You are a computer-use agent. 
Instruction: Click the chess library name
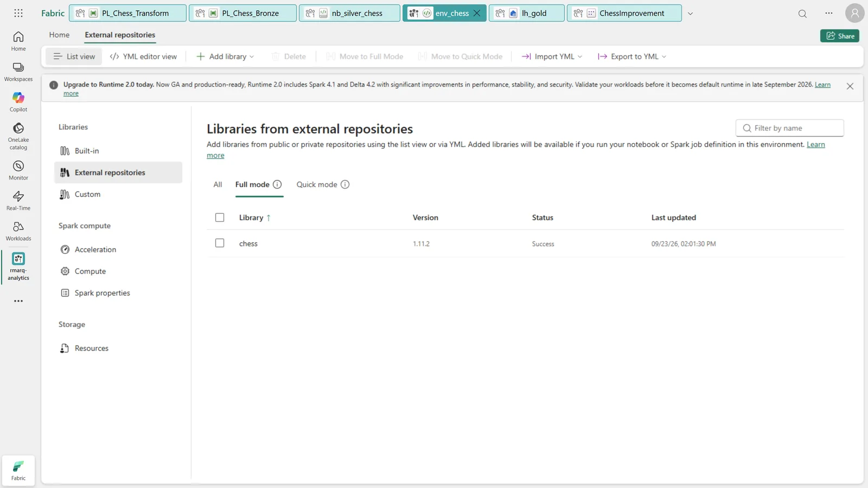(x=248, y=243)
